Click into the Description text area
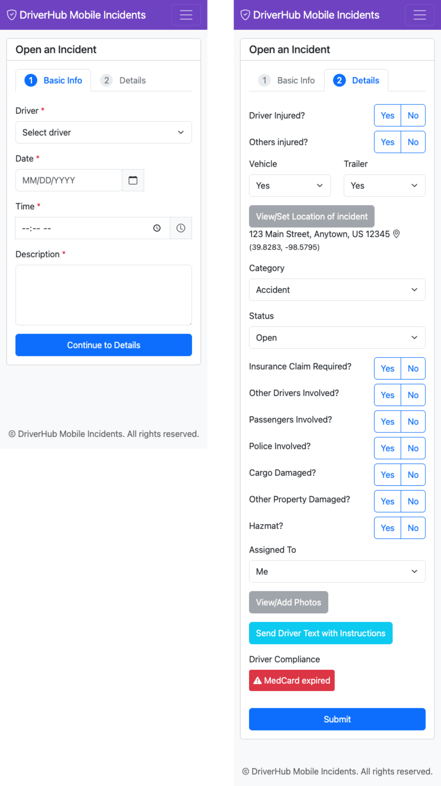 point(104,295)
